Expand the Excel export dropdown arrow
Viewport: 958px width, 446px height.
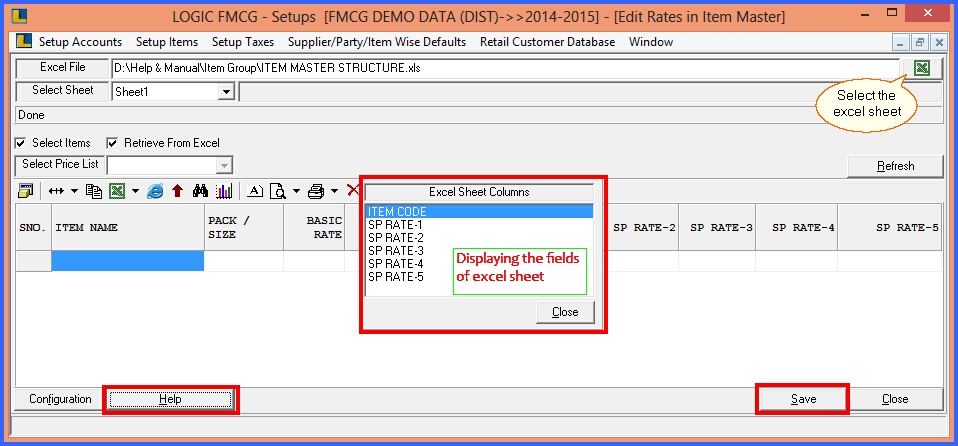click(135, 191)
